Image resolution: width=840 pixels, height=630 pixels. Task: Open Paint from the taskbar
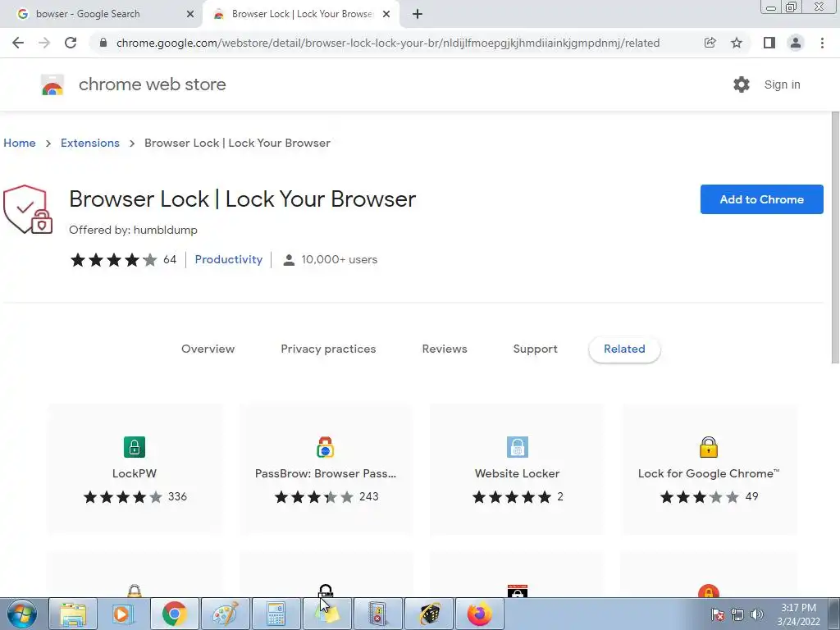225,614
